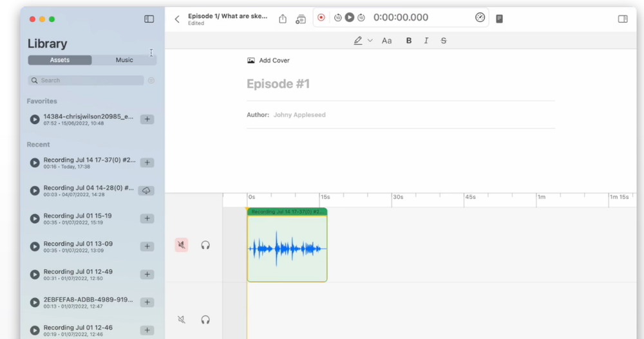Preview Recording Jul 01 13-09

(35, 246)
